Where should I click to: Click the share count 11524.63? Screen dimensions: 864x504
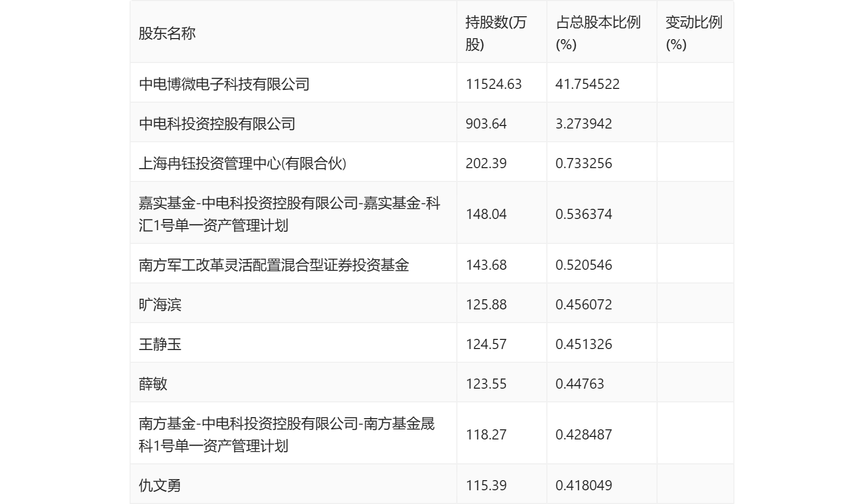pyautogui.click(x=493, y=84)
